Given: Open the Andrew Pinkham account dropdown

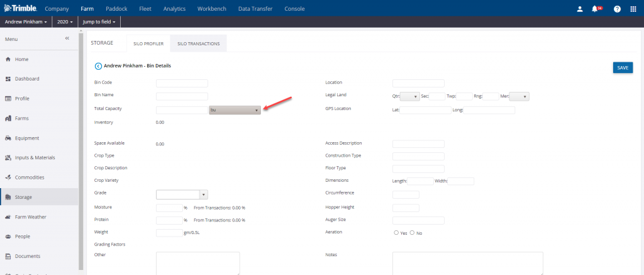Looking at the screenshot, I should pos(26,21).
